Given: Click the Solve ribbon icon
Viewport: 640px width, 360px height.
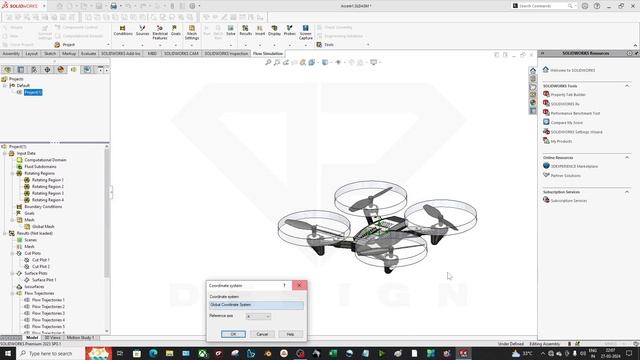Looking at the screenshot, I should (x=231, y=31).
